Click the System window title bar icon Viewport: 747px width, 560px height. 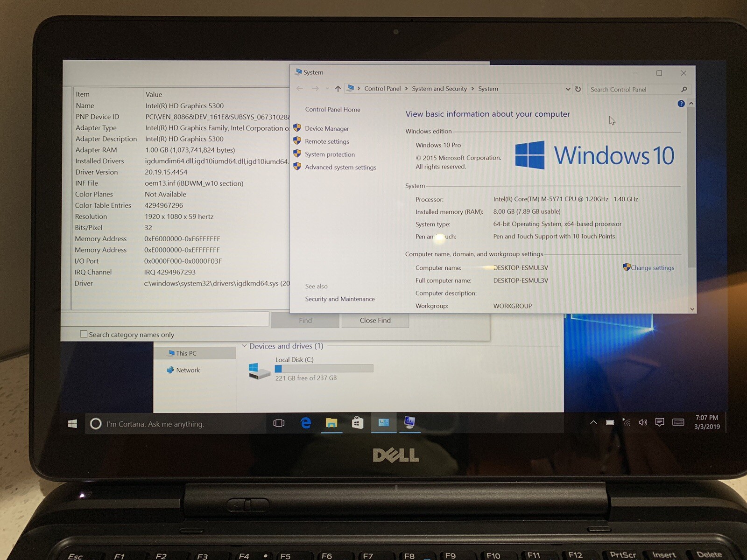click(x=298, y=72)
